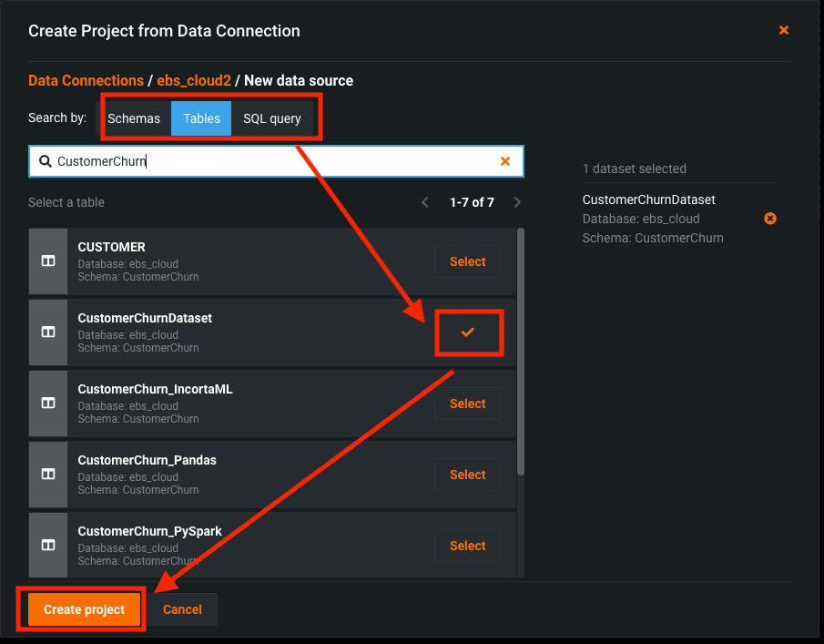Click table icon next to CUSTOMER row
Image resolution: width=824 pixels, height=644 pixels.
pos(48,261)
